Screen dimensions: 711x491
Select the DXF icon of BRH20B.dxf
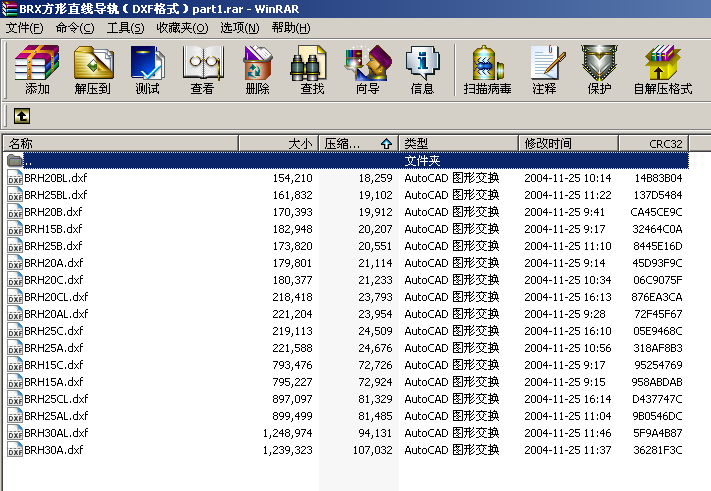[x=15, y=212]
